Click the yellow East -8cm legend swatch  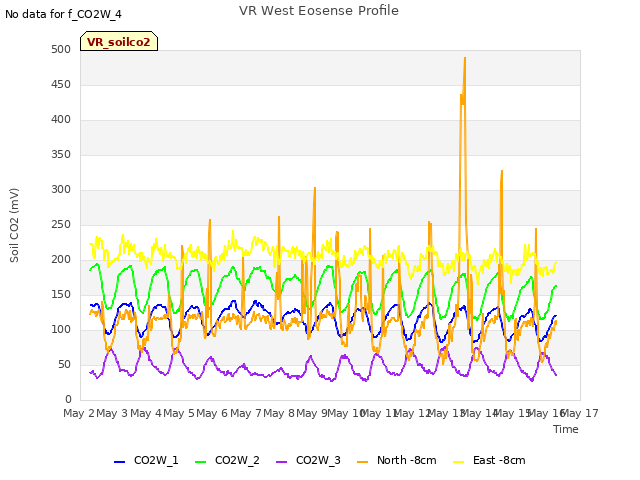459,461
